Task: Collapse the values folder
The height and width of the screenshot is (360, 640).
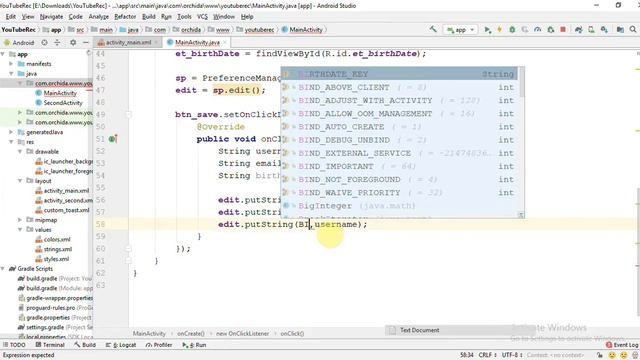Action: 20,229
